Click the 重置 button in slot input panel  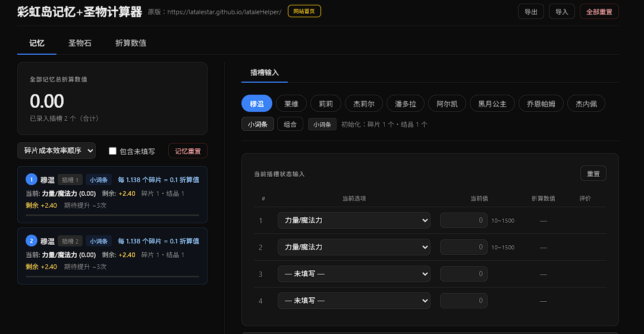click(x=593, y=173)
